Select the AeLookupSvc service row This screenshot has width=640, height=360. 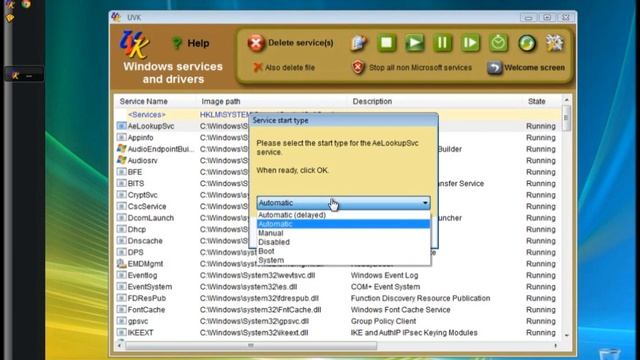click(338, 126)
